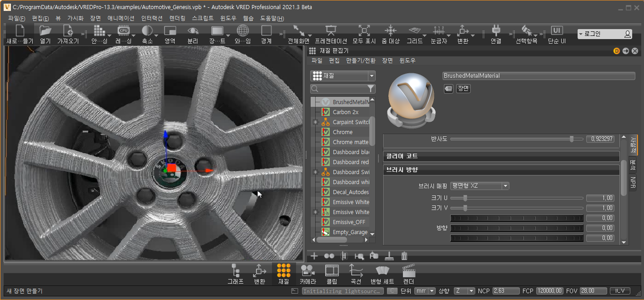Open the 재질 view combo box
The height and width of the screenshot is (300, 644).
click(x=343, y=76)
